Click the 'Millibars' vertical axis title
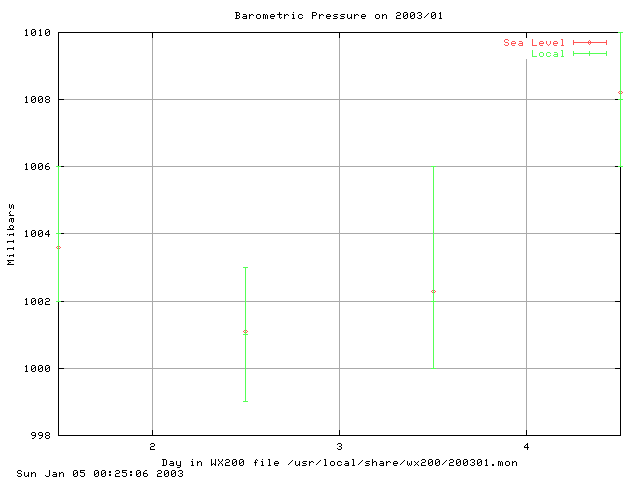640x480 pixels. (x=11, y=234)
